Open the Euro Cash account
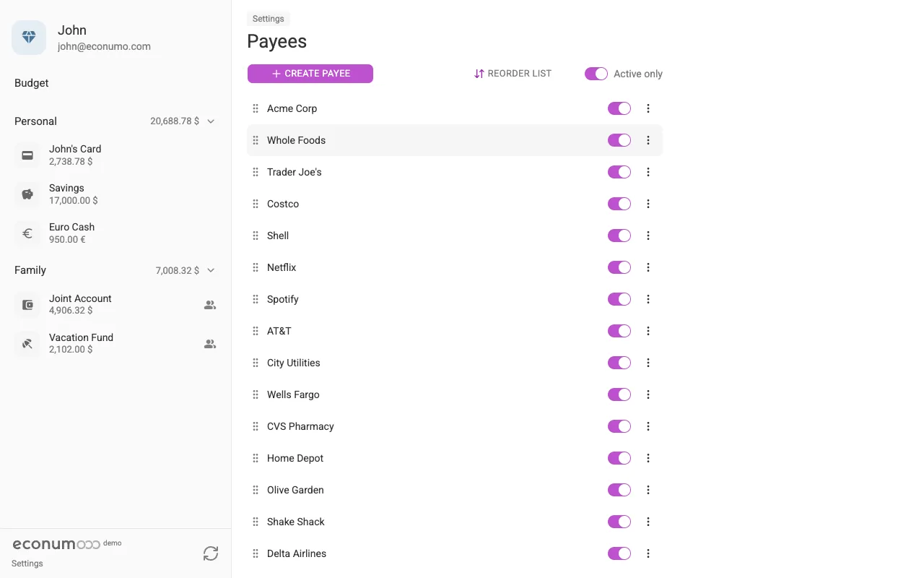Viewport: 924px width, 578px height. pyautogui.click(x=115, y=233)
